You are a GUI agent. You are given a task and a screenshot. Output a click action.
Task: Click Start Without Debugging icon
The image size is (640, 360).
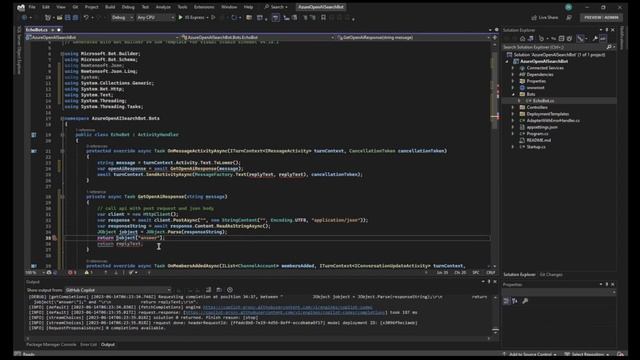pos(213,18)
